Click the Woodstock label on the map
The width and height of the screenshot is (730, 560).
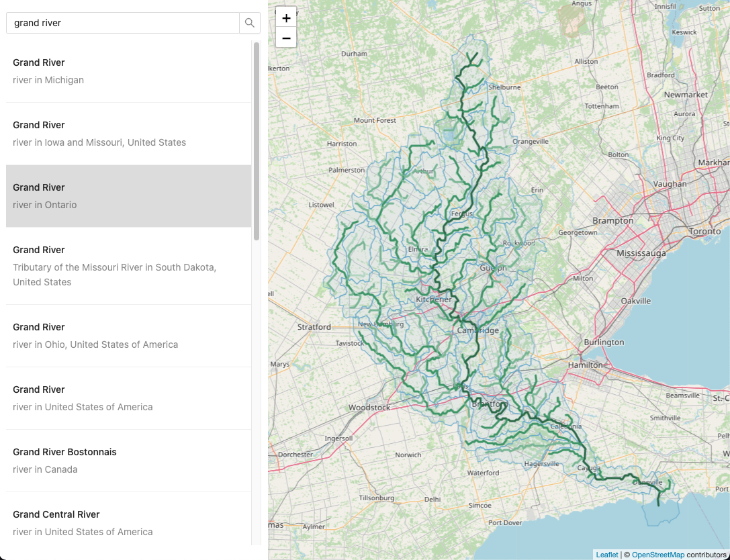point(369,408)
